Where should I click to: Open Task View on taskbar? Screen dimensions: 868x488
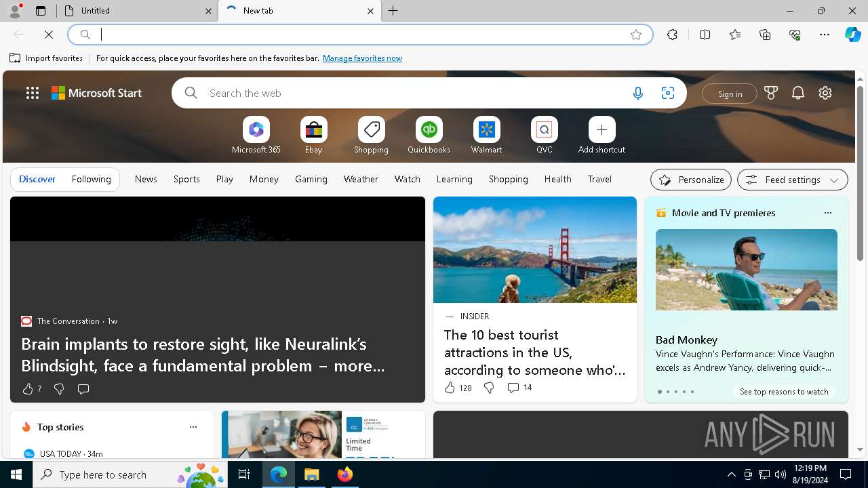pos(244,474)
